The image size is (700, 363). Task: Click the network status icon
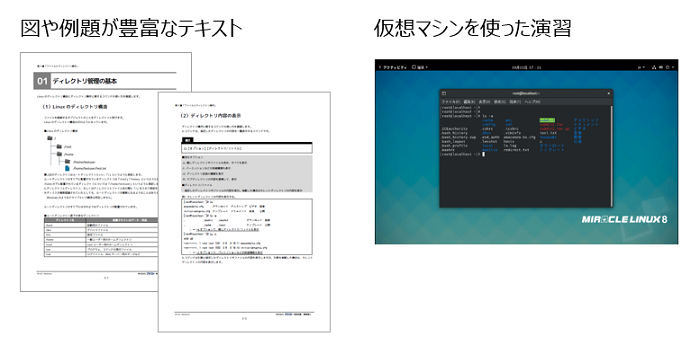pos(654,67)
